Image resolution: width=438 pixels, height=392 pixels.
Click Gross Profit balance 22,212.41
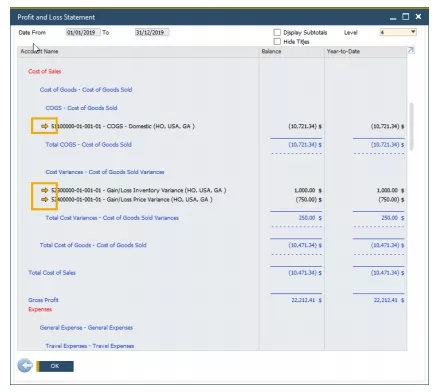(306, 300)
